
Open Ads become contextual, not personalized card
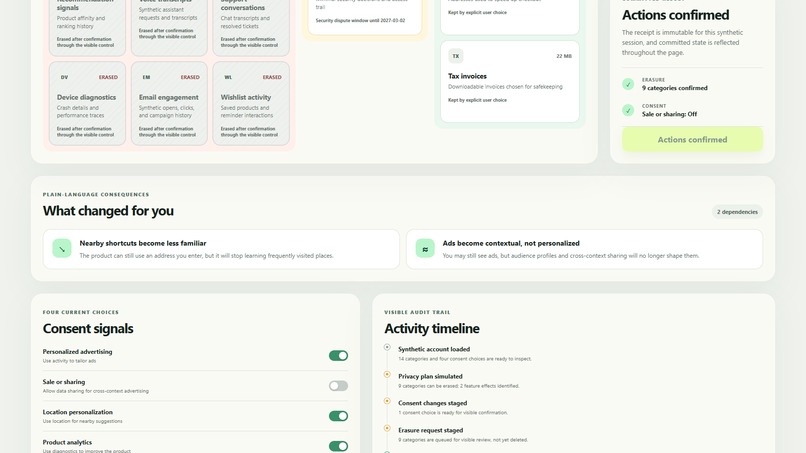click(x=584, y=249)
